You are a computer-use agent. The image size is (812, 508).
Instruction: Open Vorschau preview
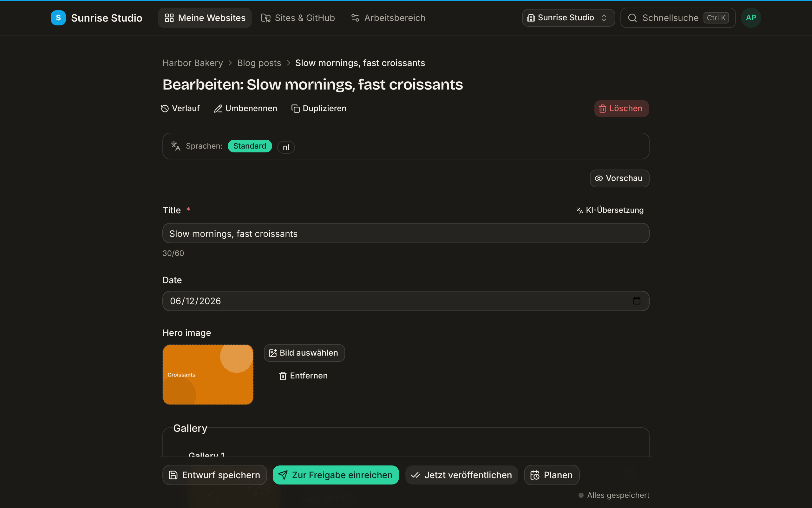tap(619, 178)
